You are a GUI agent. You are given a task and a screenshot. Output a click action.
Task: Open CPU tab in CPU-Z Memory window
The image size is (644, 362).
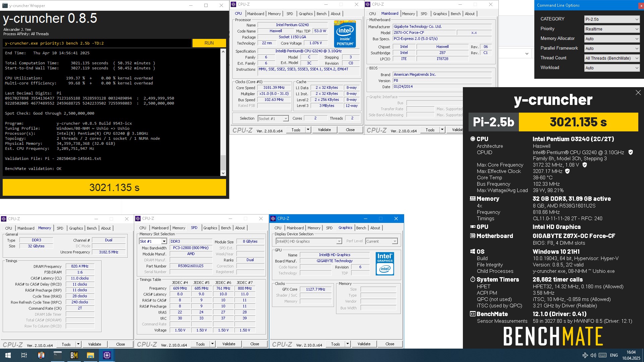[x=9, y=228]
